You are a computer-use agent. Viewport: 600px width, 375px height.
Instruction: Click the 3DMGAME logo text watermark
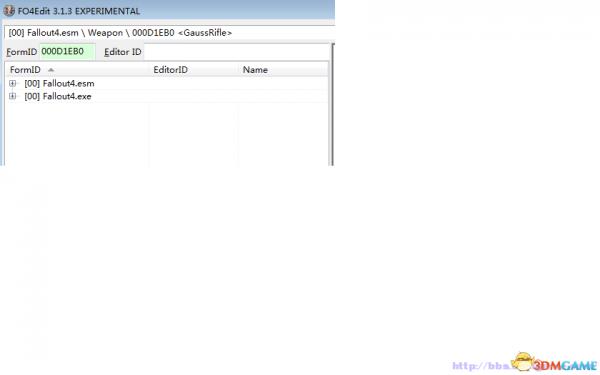pos(565,365)
